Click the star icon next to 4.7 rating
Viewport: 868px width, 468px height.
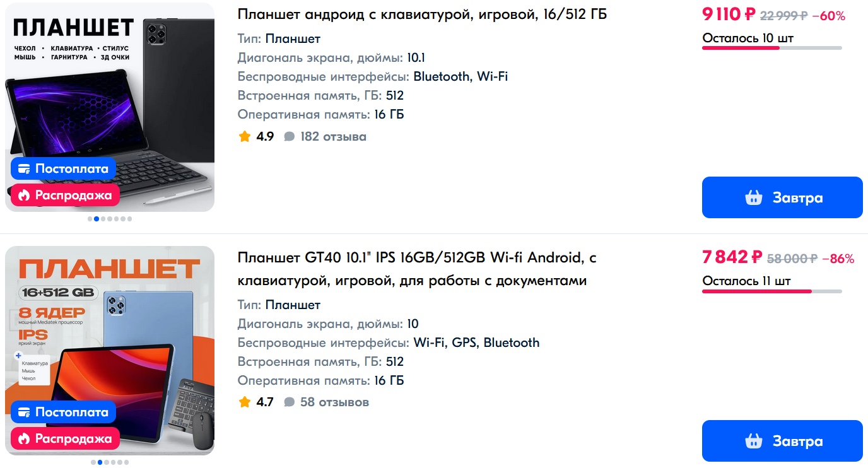[x=245, y=402]
